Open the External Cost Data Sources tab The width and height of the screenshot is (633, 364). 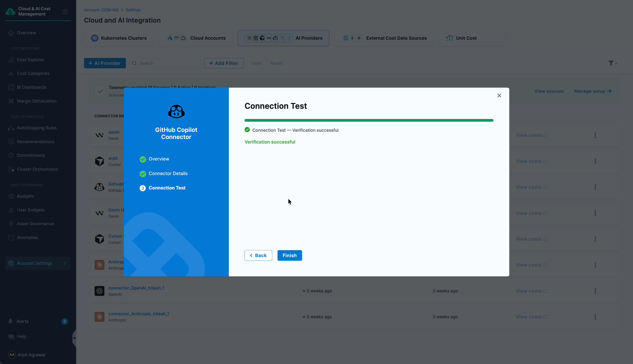click(x=384, y=38)
